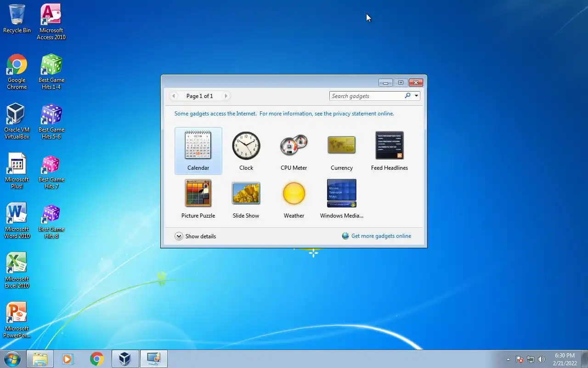Click the Search gadgets input field
This screenshot has width=588, height=368.
(x=367, y=96)
